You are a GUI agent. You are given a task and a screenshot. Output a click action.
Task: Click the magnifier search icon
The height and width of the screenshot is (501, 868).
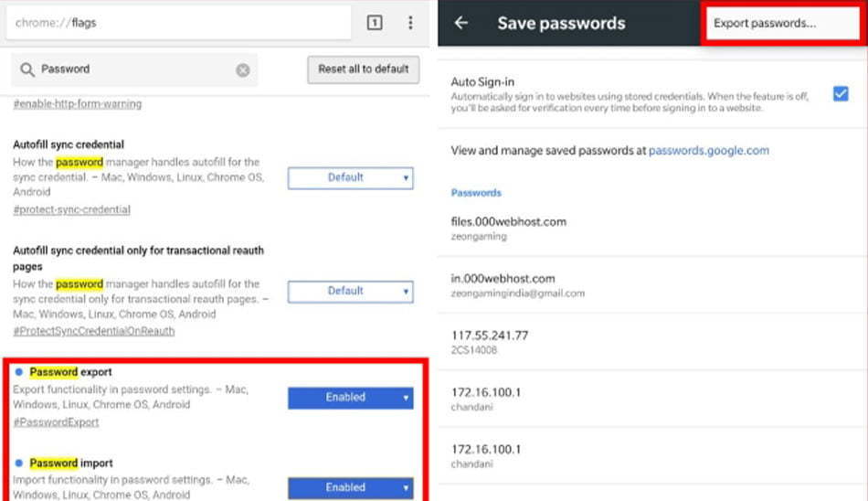[26, 69]
